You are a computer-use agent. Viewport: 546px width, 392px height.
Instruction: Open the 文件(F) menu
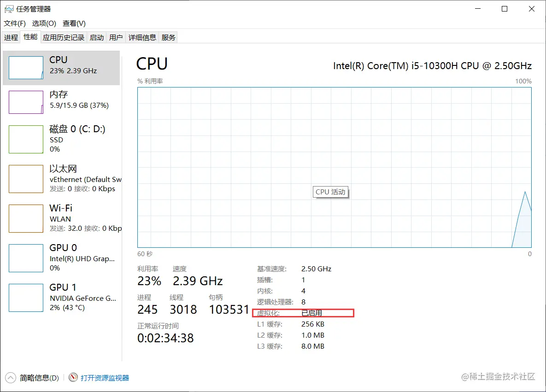click(x=15, y=23)
